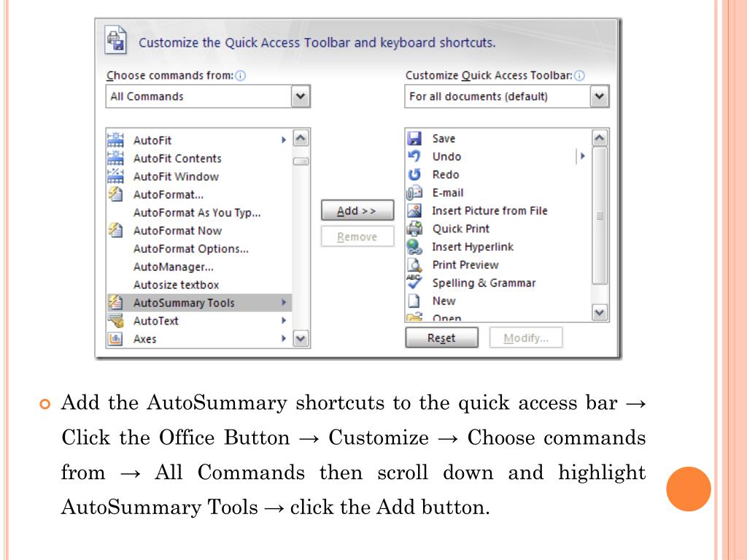Select AutoFormat As You Typ... command
This screenshot has height=560, width=747.
pos(199,212)
